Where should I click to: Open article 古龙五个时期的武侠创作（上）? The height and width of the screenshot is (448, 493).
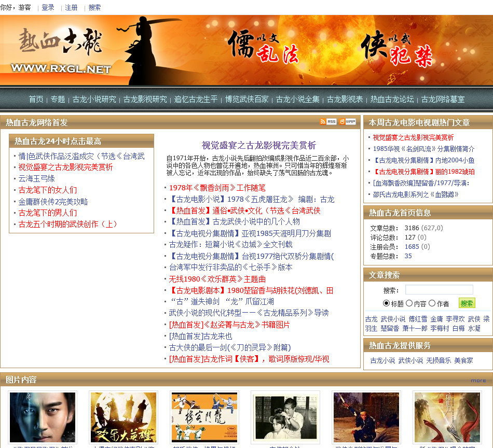[68, 224]
